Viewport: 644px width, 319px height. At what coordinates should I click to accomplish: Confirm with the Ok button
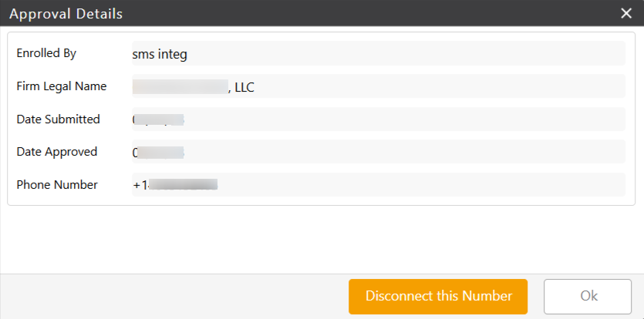[588, 297]
